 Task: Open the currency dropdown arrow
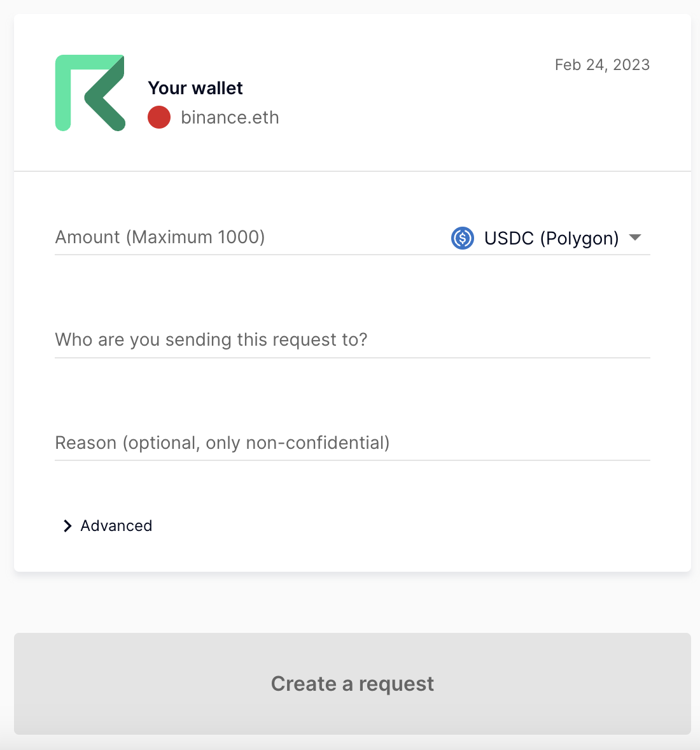point(634,237)
